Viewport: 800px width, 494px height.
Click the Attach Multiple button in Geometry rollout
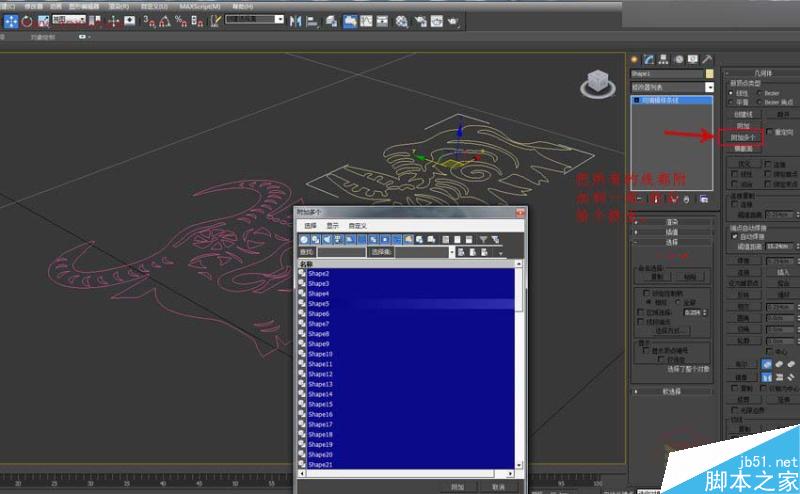coord(742,138)
